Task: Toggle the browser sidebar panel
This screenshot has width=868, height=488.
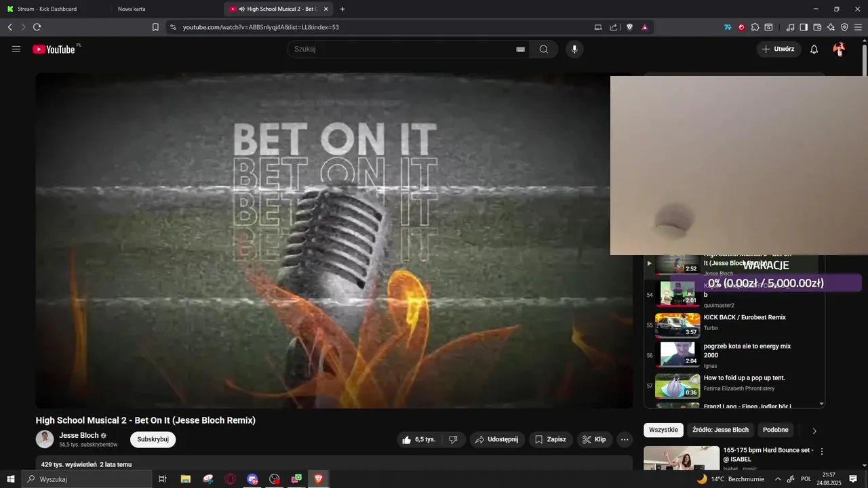Action: 804,27
